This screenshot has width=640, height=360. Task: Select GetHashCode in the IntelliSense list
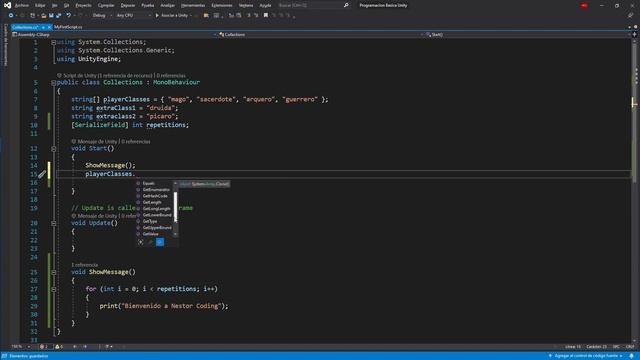click(x=155, y=196)
